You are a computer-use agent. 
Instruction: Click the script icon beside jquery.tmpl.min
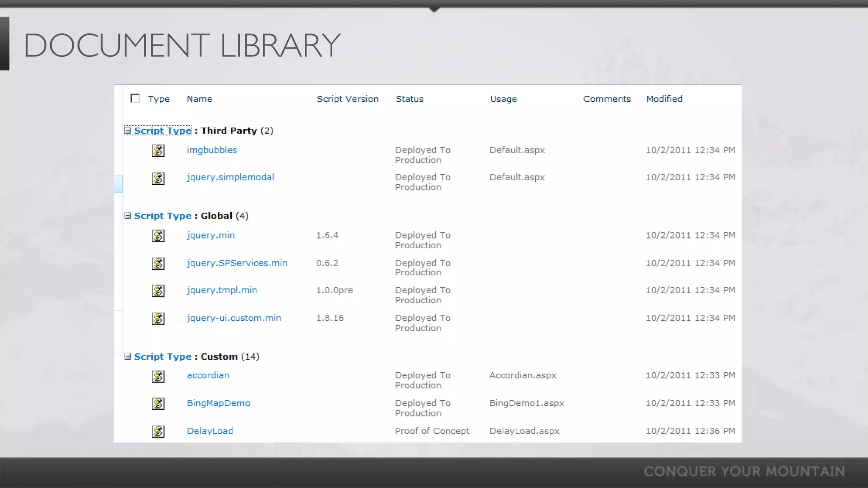(158, 291)
